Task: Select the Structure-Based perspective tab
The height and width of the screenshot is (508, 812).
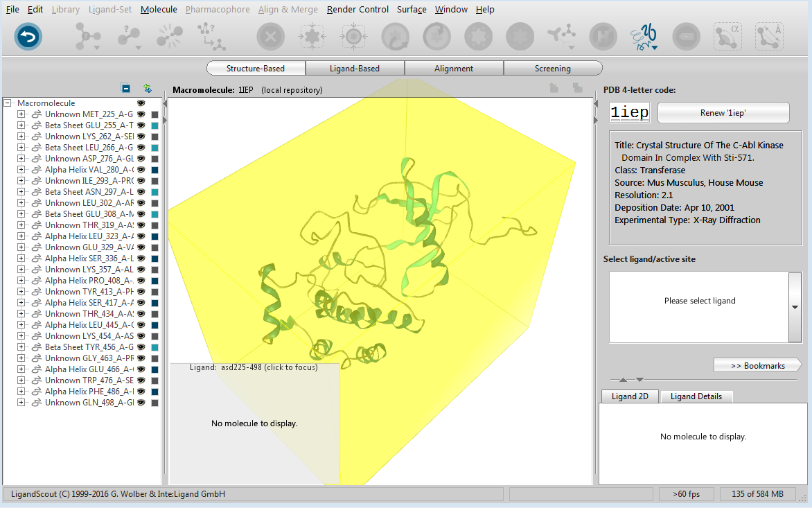Action: pyautogui.click(x=256, y=69)
